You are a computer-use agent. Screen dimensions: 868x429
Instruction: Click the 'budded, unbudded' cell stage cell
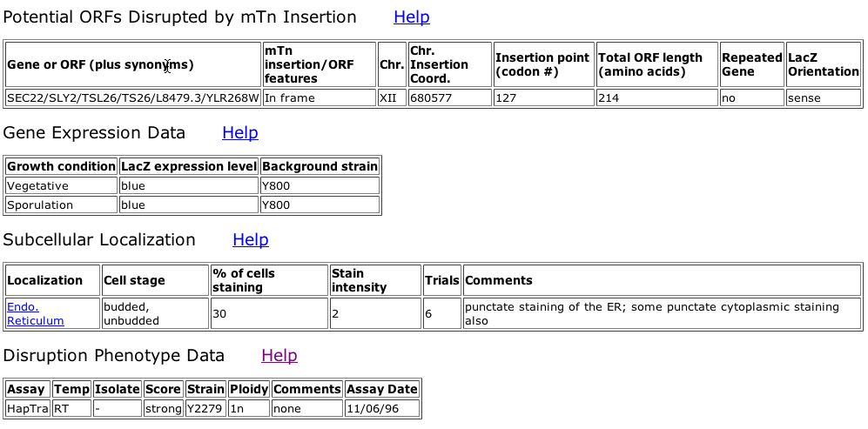coord(155,314)
